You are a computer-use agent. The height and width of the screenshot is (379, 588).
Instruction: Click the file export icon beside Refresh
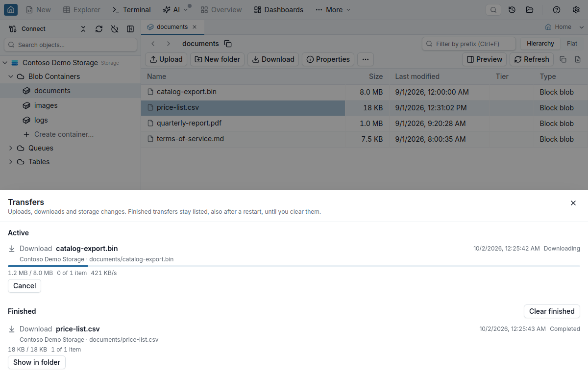pos(578,59)
